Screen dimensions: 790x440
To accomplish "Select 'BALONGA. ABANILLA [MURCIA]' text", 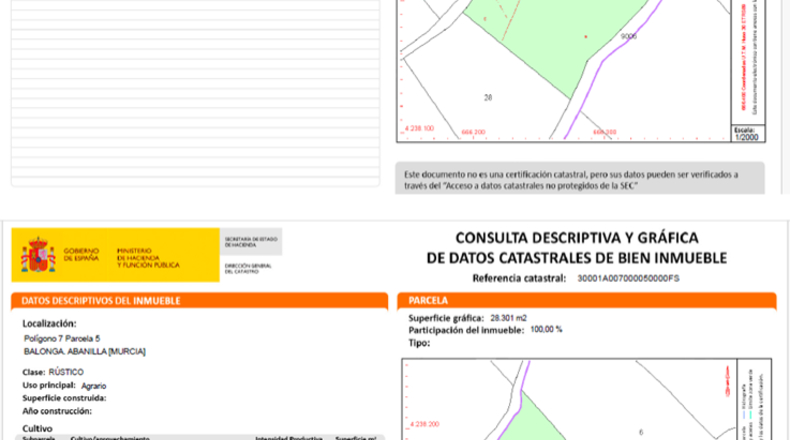I will click(85, 351).
